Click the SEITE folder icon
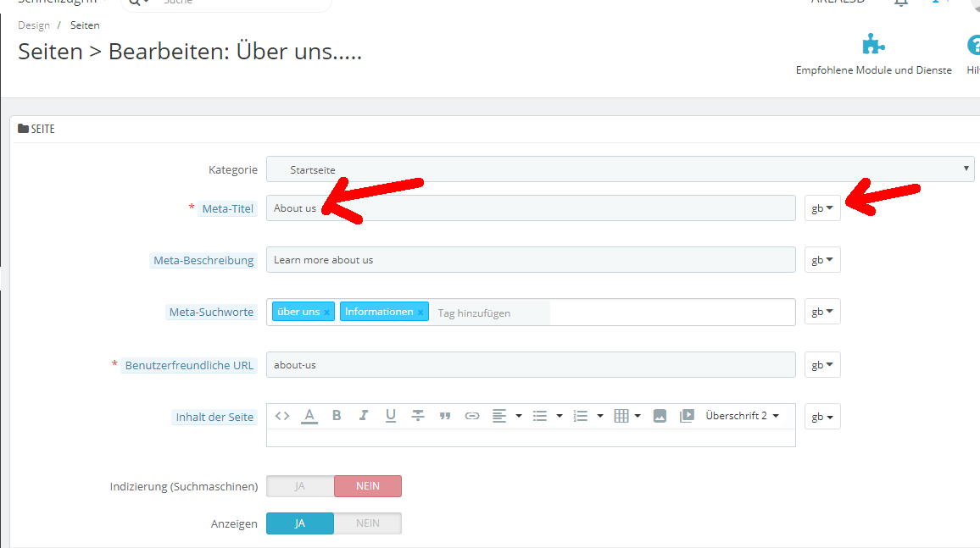This screenshot has height=548, width=980. tap(23, 129)
